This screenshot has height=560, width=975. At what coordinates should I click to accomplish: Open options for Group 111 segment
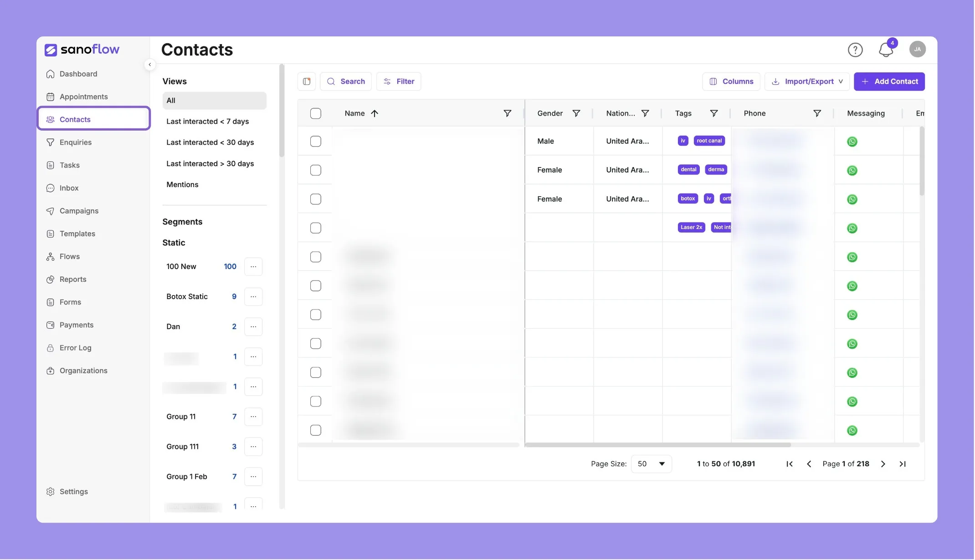pos(253,447)
